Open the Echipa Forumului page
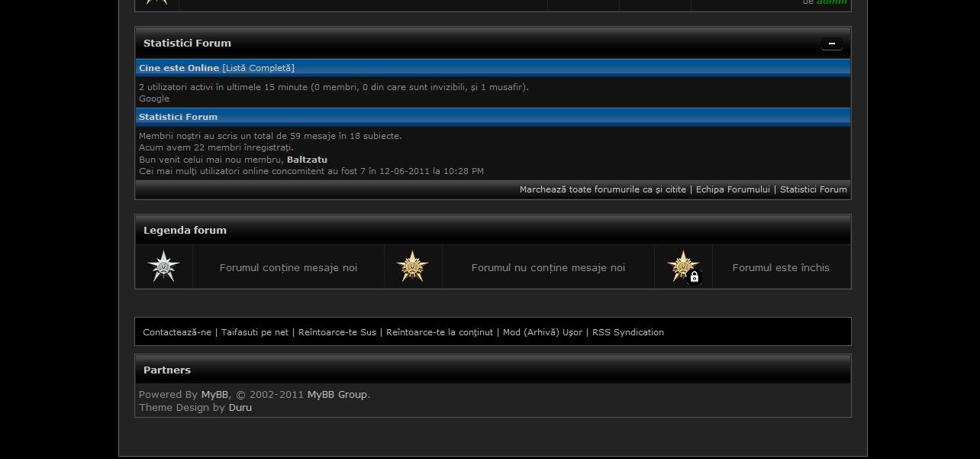The image size is (980, 459). (733, 189)
